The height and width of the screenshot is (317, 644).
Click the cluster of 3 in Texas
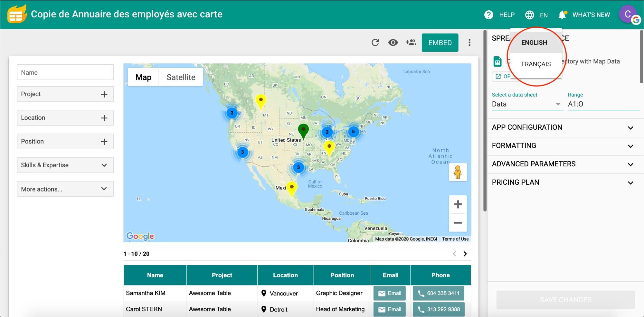click(x=298, y=167)
